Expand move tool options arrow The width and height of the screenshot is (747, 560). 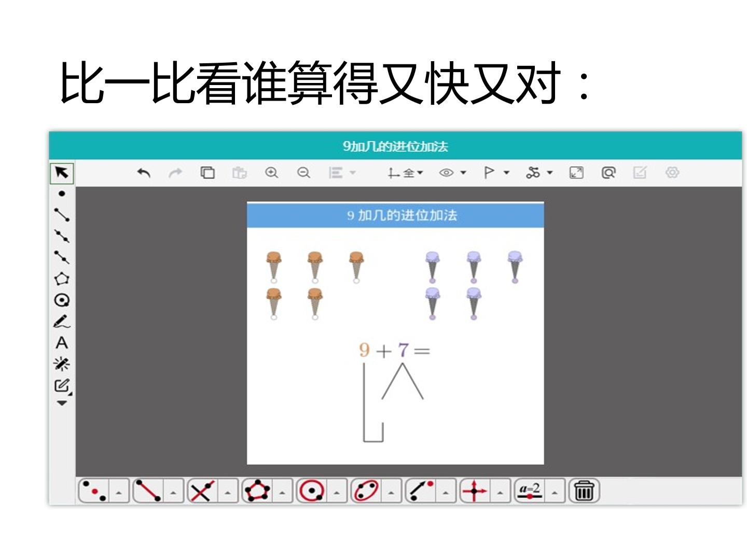(500, 492)
